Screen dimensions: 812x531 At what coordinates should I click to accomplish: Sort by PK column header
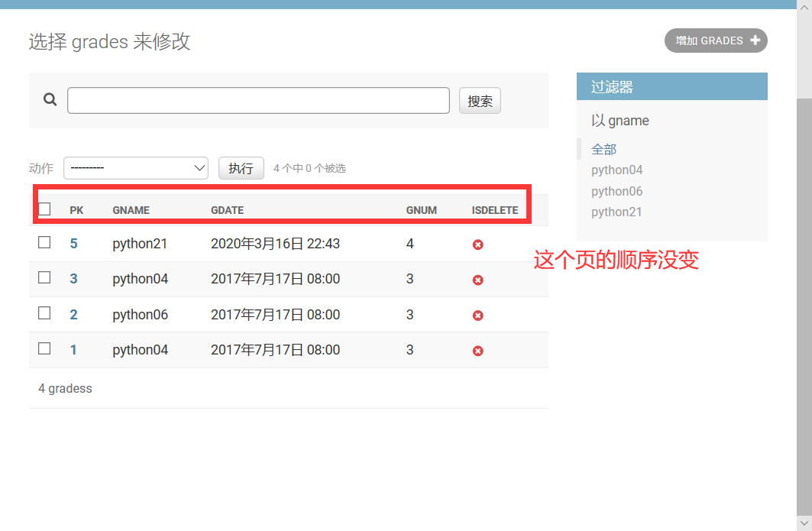pos(76,210)
